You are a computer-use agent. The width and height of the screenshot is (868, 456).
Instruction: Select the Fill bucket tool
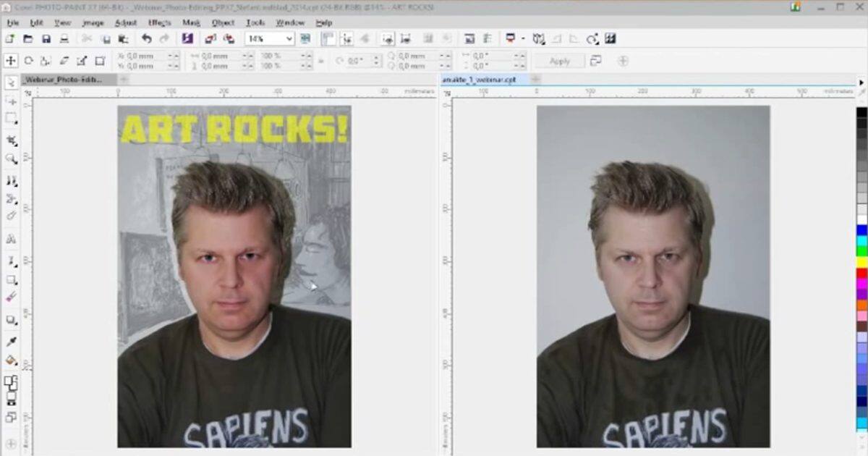pos(12,360)
